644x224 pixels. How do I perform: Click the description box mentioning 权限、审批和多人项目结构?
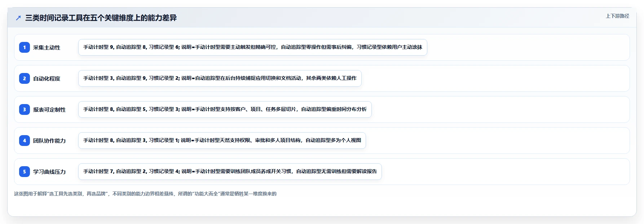point(222,141)
